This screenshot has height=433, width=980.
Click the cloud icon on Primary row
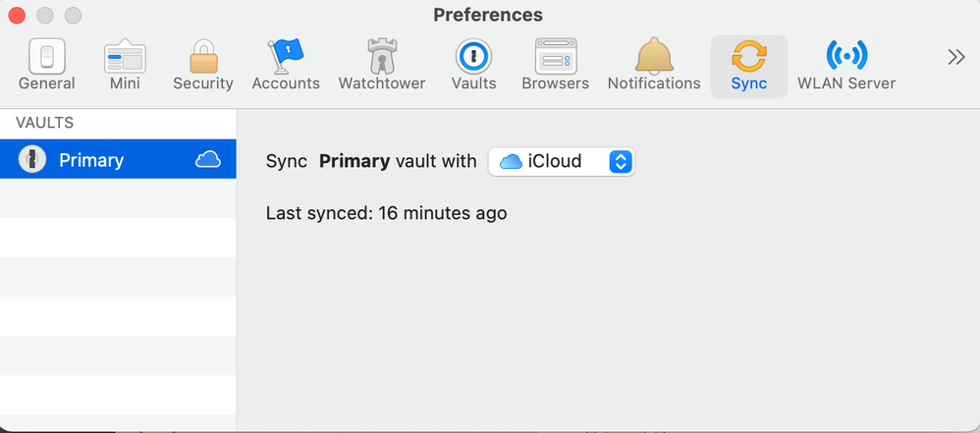(x=208, y=160)
